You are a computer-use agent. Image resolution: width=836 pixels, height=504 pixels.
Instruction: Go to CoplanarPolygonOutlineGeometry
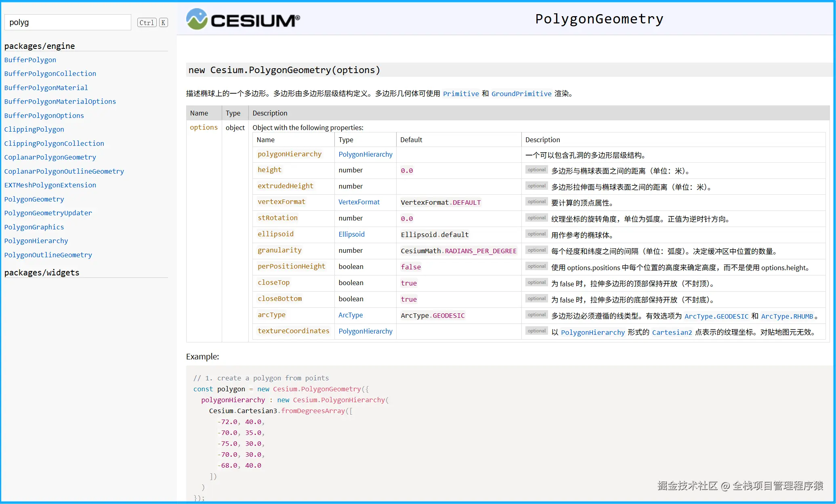(x=64, y=171)
